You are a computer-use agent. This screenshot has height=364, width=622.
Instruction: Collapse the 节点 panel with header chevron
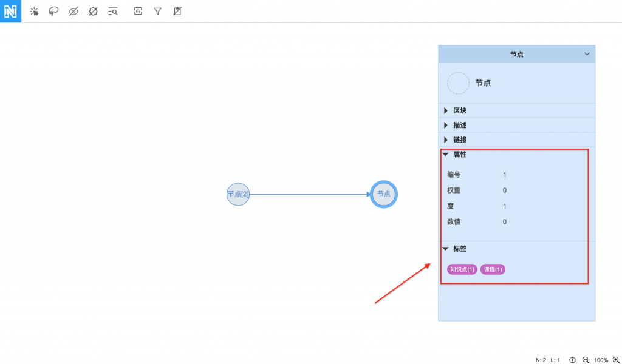pos(587,54)
